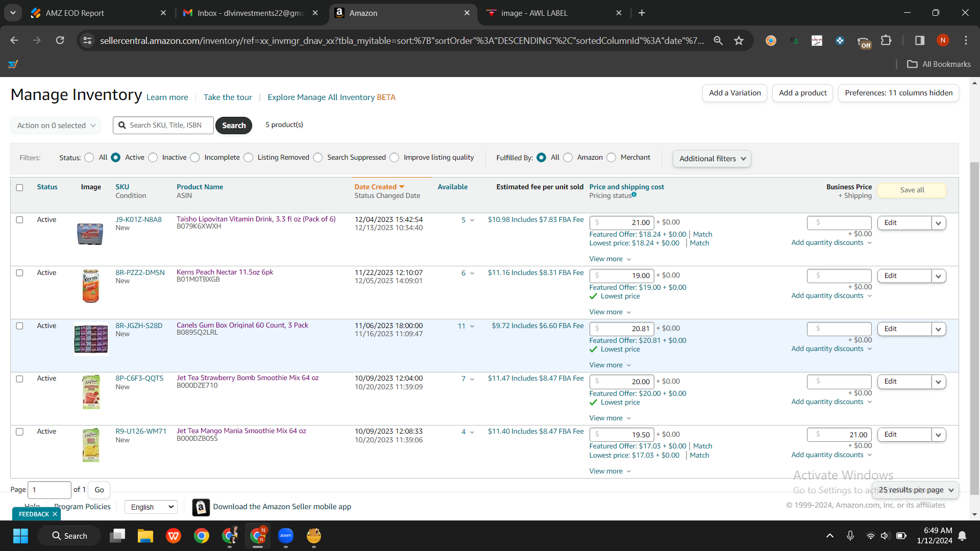
Task: Expand the Additional filters dropdown
Action: [712, 159]
